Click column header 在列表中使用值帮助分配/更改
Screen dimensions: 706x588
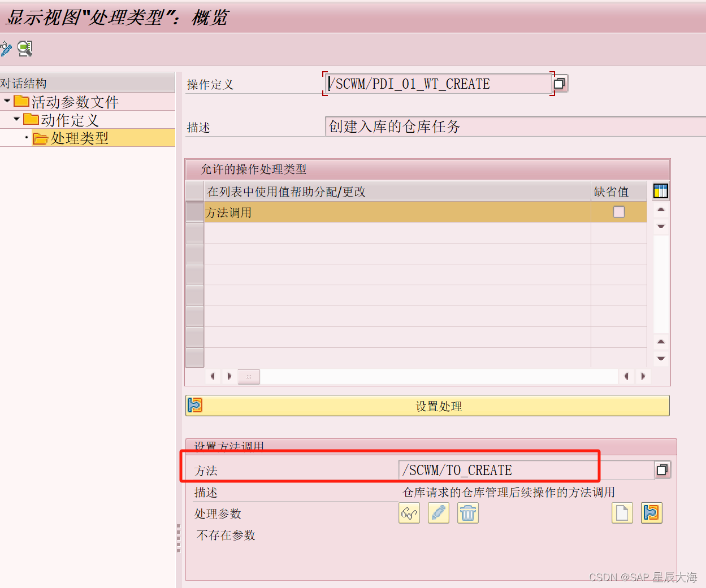point(397,191)
